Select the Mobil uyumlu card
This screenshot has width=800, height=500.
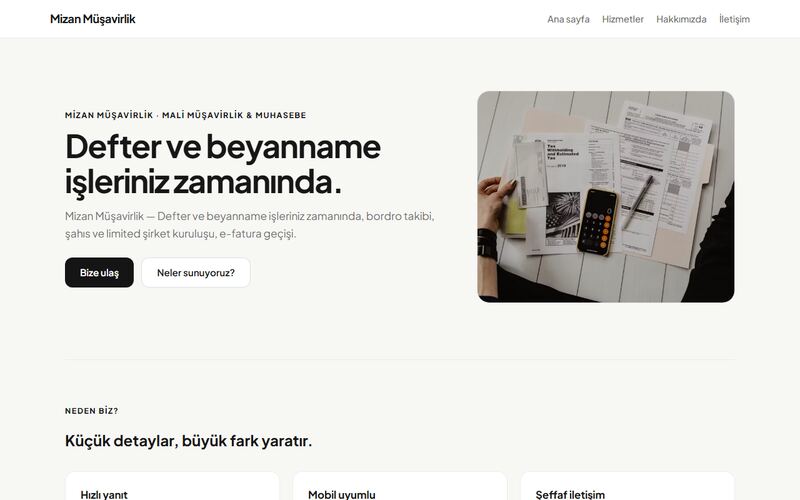(x=400, y=486)
